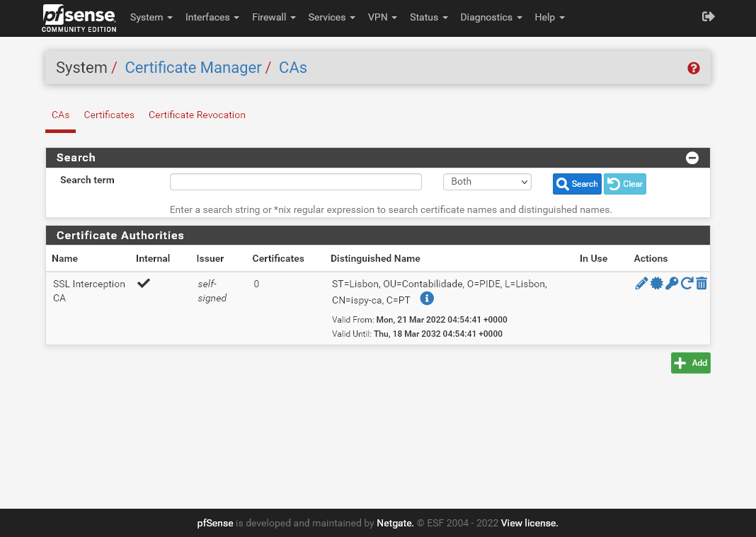Switch to the Certificates tab
The image size is (756, 537).
109,115
